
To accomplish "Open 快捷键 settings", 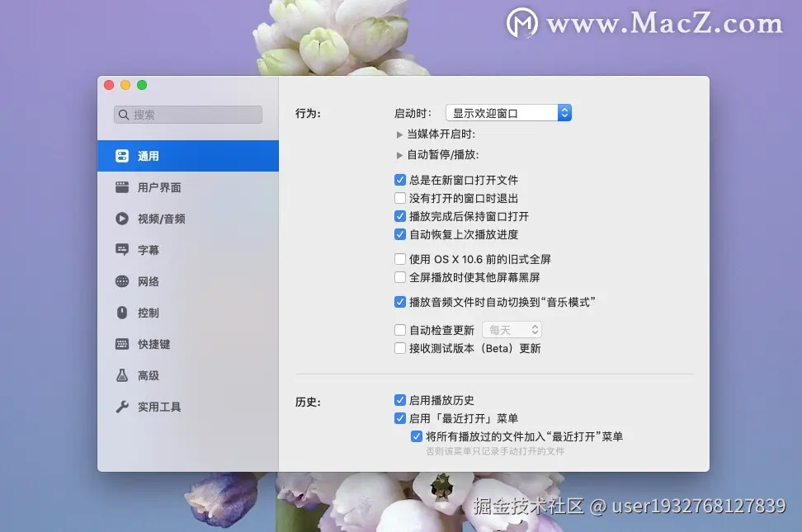I will 188,344.
